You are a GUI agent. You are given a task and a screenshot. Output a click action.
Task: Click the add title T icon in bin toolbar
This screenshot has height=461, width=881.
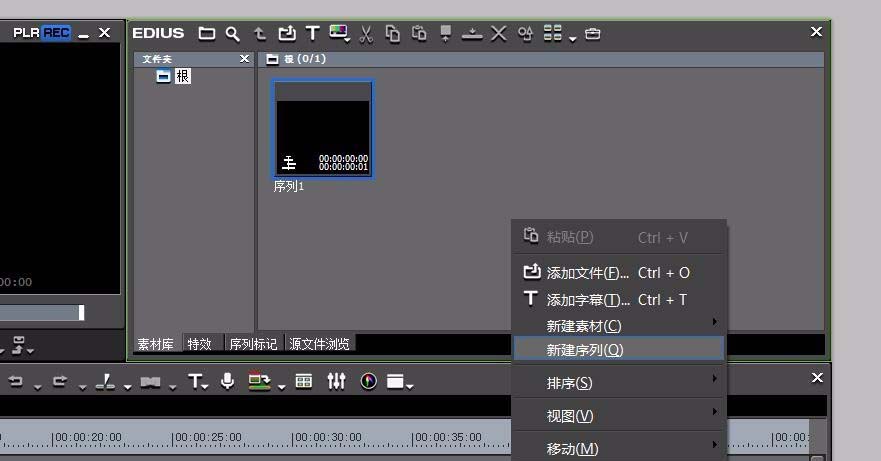312,33
